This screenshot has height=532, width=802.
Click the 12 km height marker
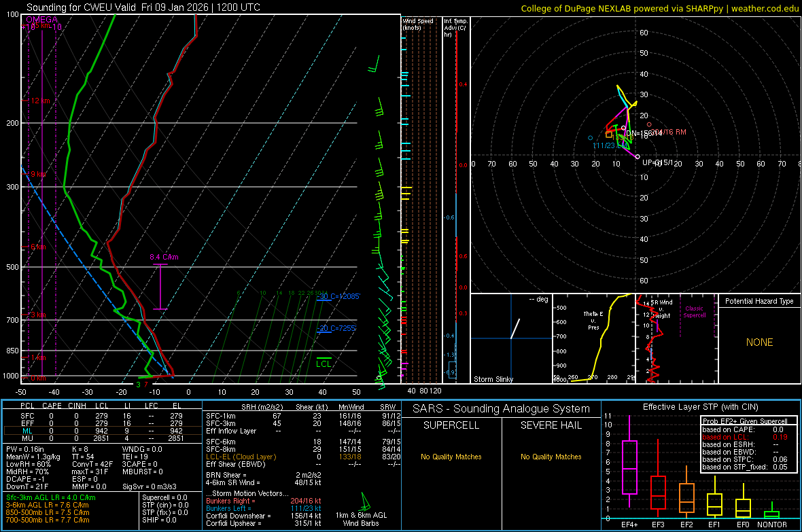coord(40,101)
